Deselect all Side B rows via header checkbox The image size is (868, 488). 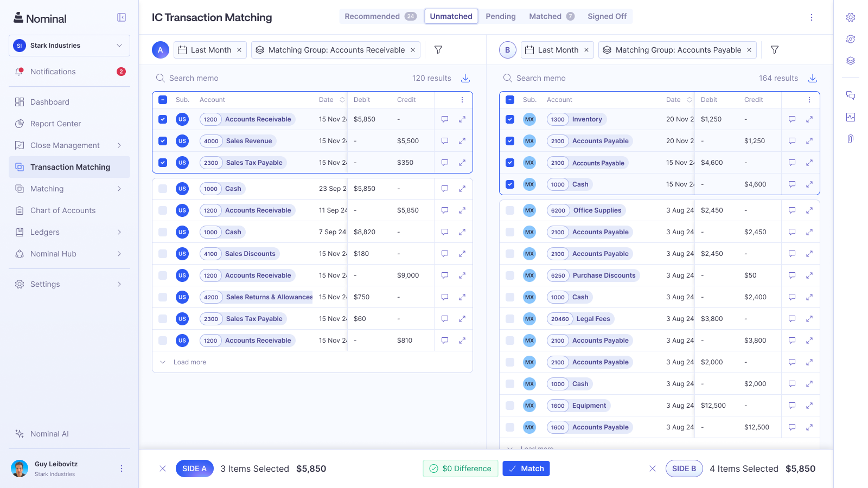[510, 100]
